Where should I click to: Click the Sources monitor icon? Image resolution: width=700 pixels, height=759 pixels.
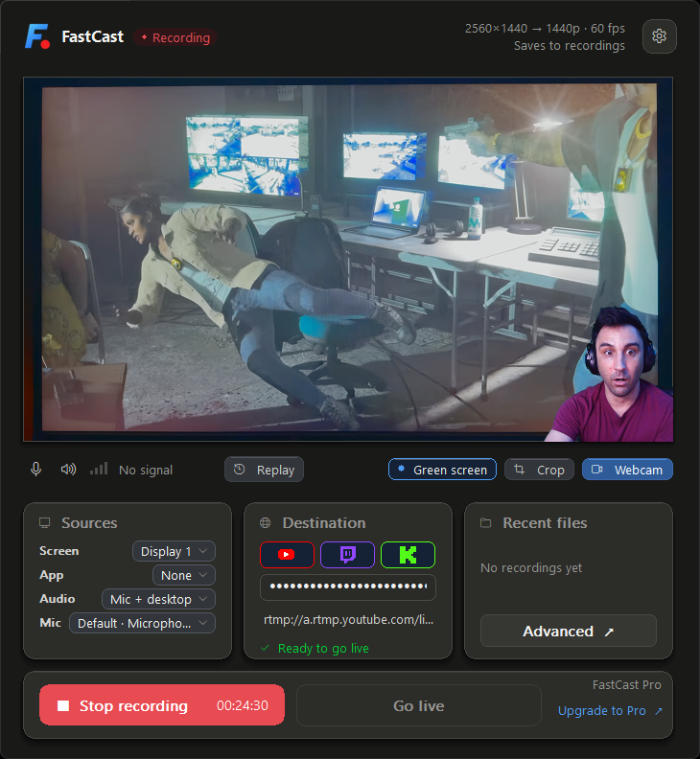tap(45, 523)
